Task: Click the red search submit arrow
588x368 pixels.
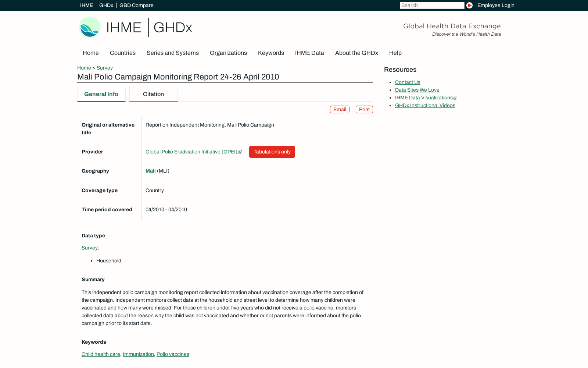Action: (469, 6)
